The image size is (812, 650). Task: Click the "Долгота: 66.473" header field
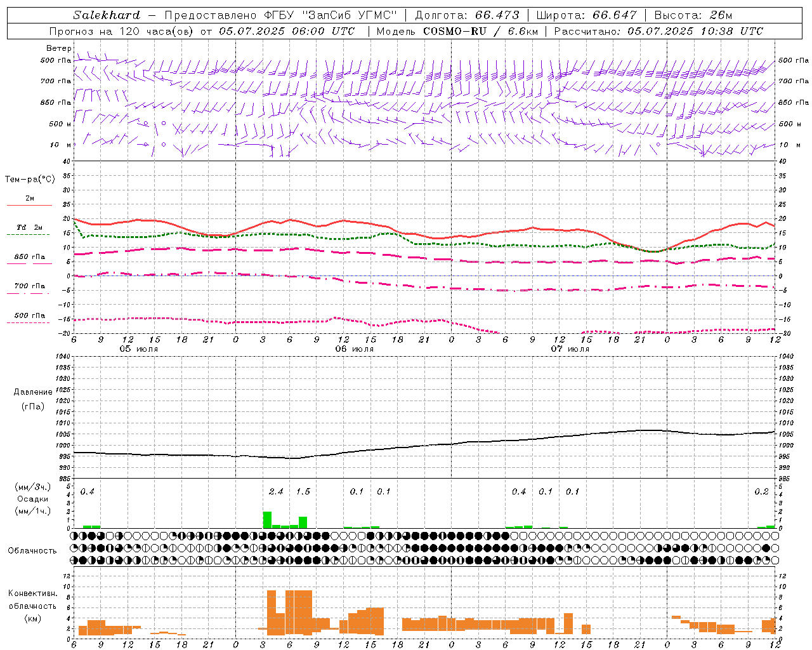pyautogui.click(x=467, y=15)
